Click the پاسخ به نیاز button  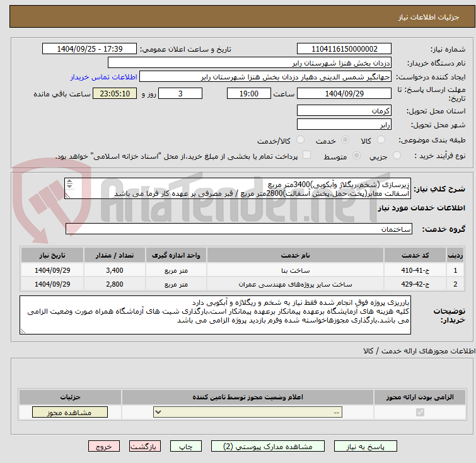click(x=365, y=447)
